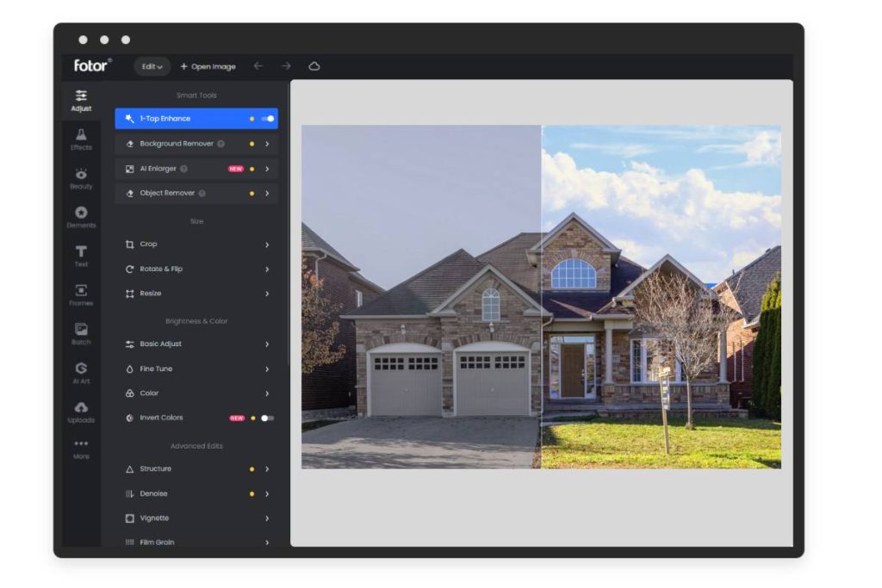Click the AI Art sidebar icon

click(81, 372)
